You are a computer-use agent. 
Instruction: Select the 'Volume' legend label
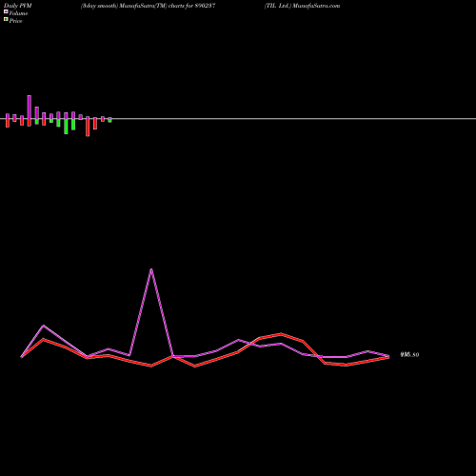pos(18,13)
